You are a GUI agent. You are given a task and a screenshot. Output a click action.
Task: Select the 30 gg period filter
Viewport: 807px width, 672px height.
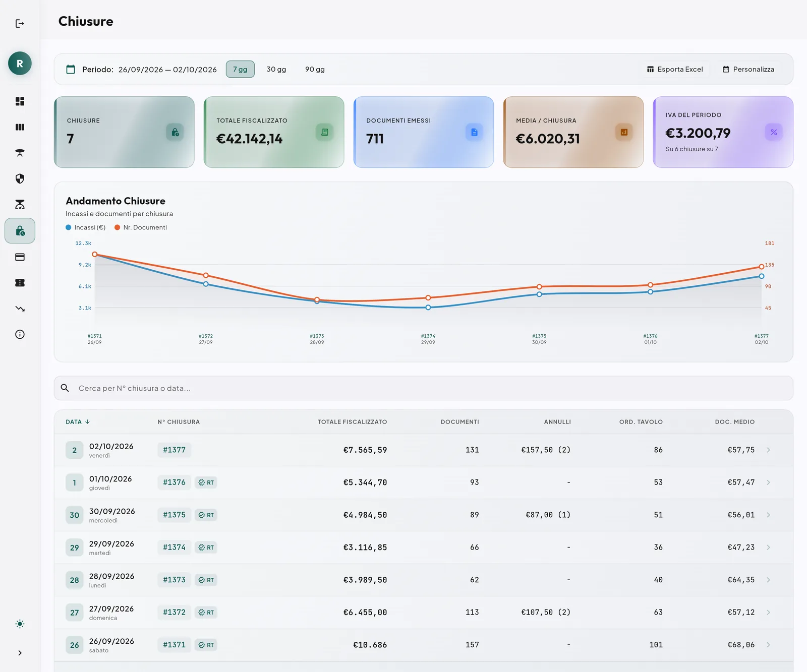(276, 70)
